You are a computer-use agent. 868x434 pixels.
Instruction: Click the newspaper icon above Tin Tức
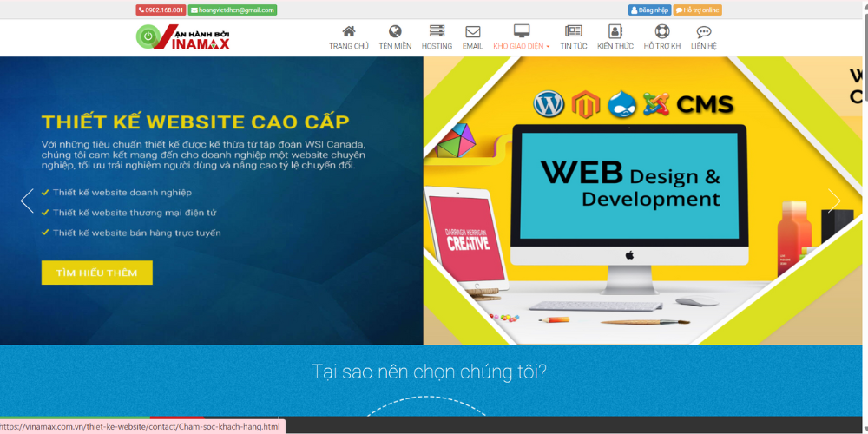(574, 31)
